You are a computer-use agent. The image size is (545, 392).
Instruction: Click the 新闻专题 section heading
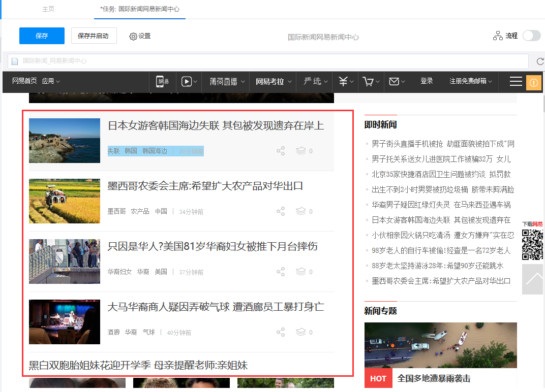coord(381,311)
